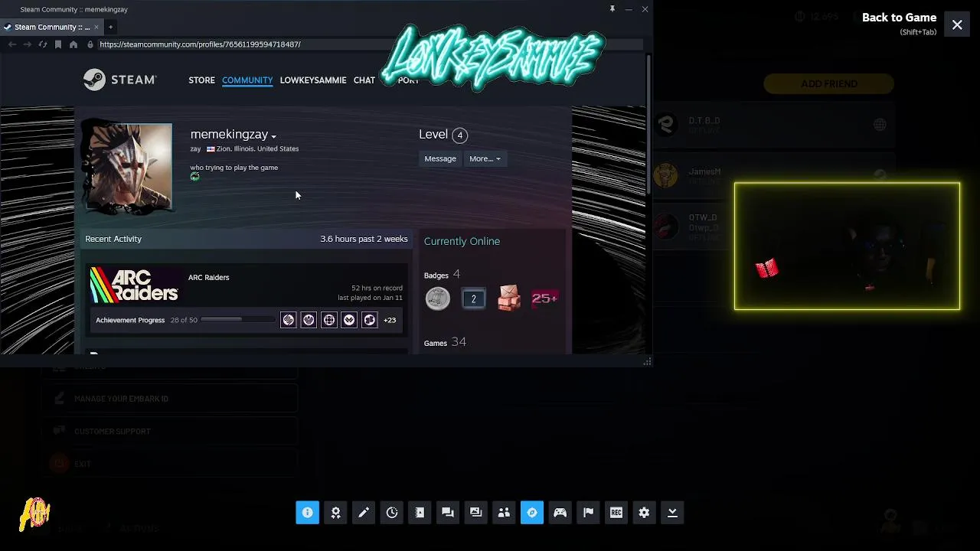Pin the overlay browser window
Viewport: 980px width, 551px height.
click(612, 9)
